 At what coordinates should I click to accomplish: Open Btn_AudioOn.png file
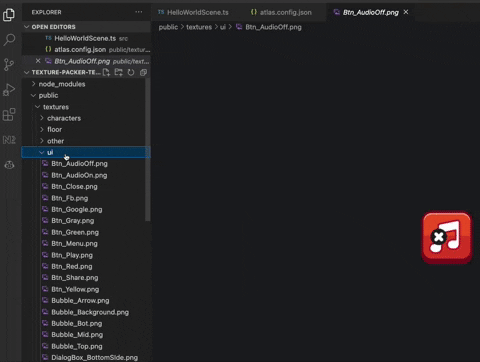(86, 175)
